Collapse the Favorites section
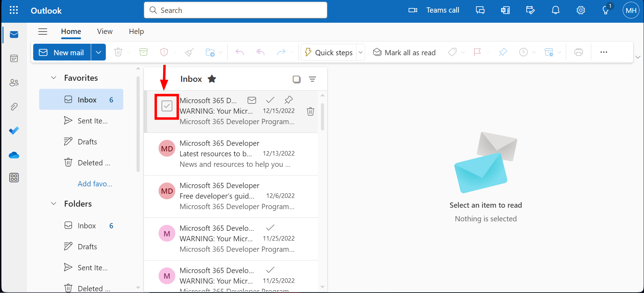 [54, 78]
